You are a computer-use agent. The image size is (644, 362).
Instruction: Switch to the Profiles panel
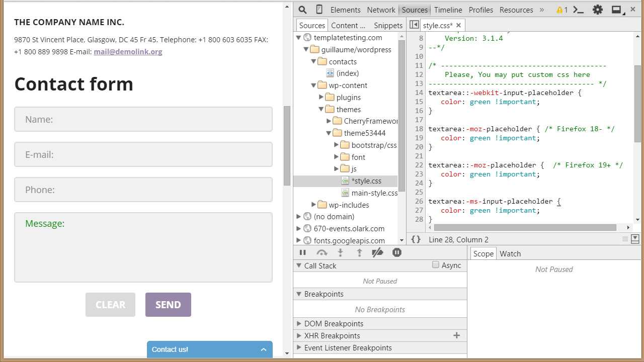pos(481,10)
